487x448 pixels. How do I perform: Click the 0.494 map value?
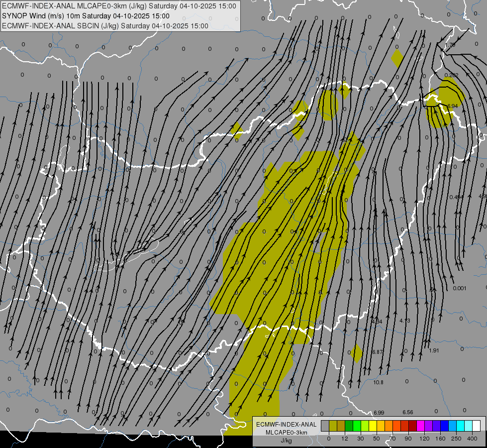(457, 197)
